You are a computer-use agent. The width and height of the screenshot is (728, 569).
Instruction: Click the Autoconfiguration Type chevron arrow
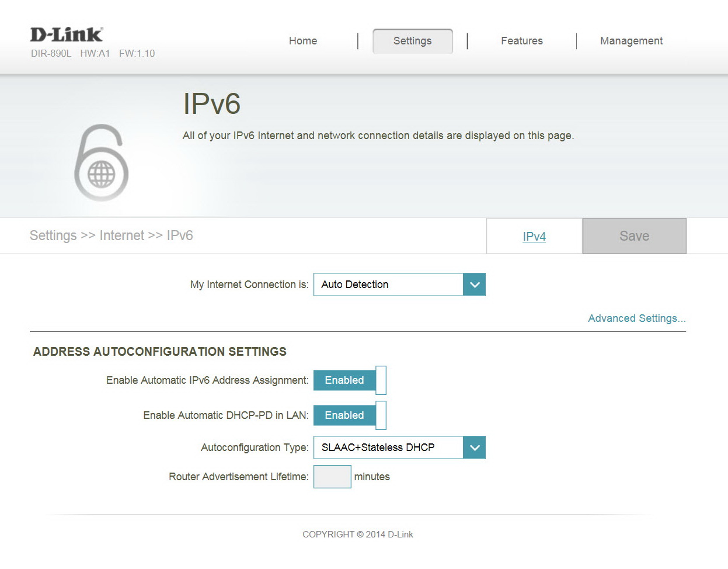pyautogui.click(x=475, y=447)
